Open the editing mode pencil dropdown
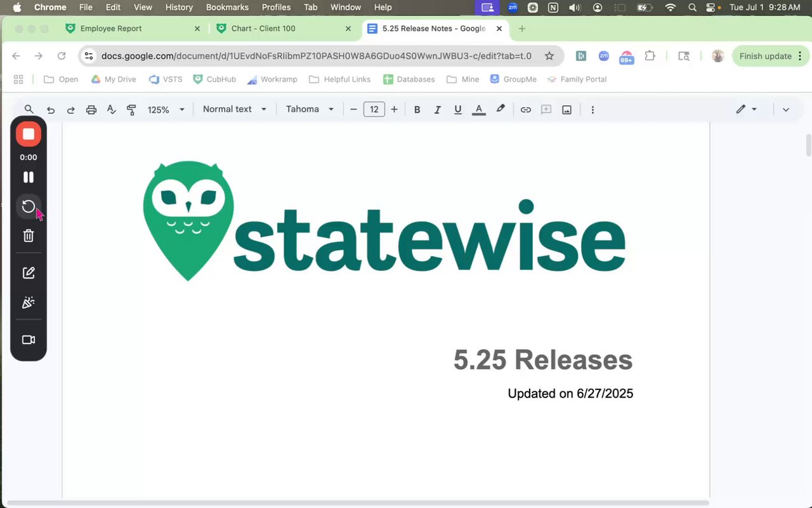Screen dimensions: 812x508 (x=746, y=109)
